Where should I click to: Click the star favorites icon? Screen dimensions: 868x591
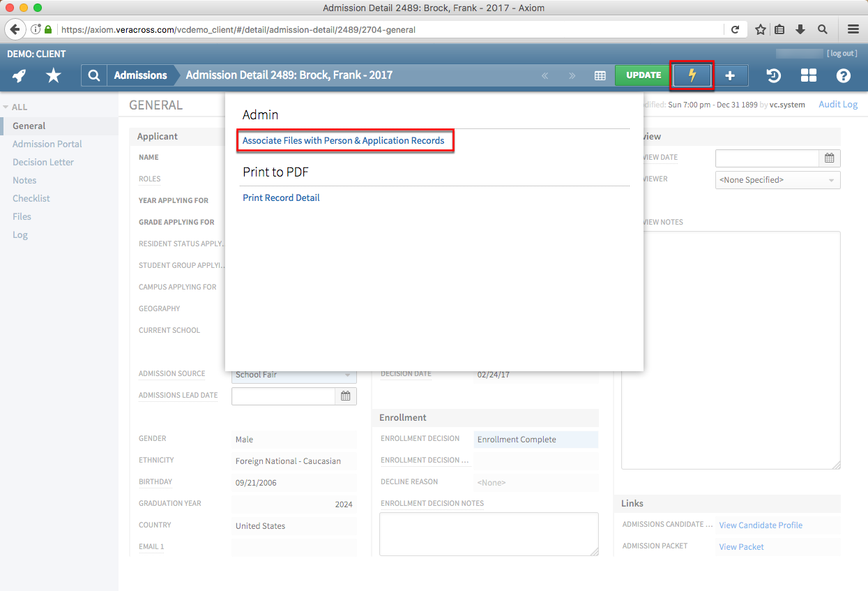point(53,75)
